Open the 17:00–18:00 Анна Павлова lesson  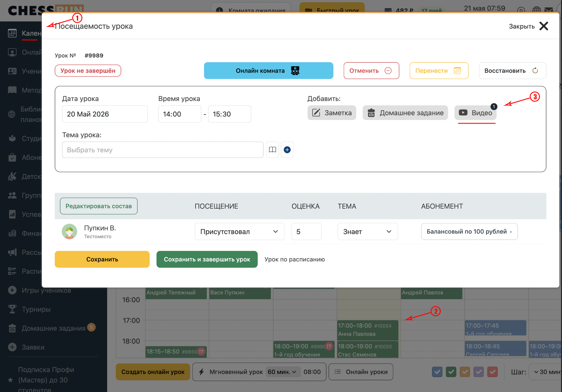click(x=368, y=330)
